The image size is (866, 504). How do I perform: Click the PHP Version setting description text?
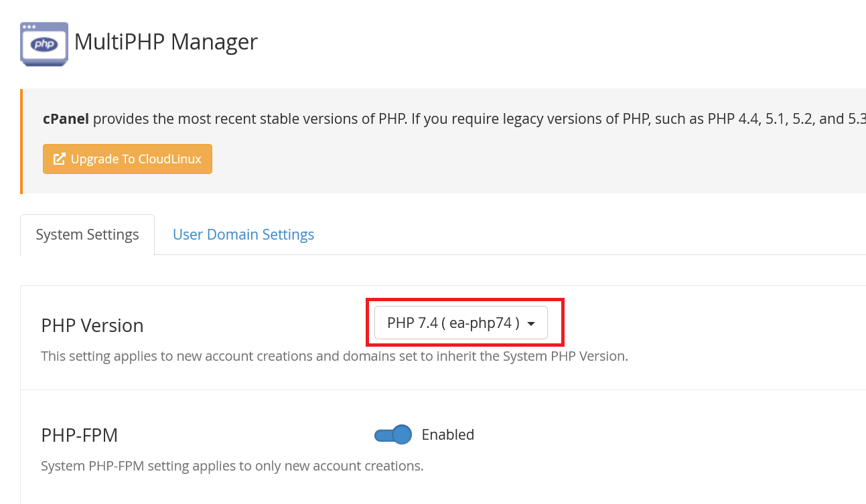tap(335, 356)
